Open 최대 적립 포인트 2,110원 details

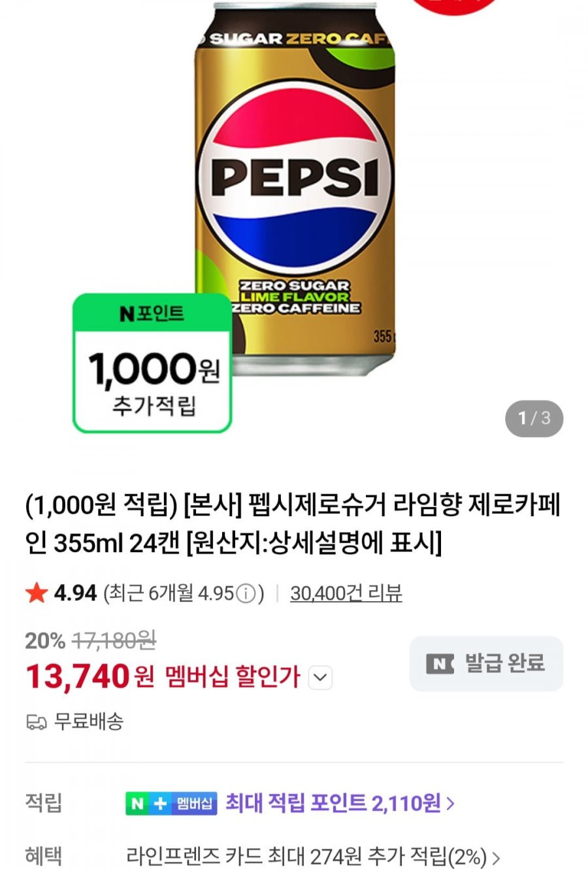333,803
